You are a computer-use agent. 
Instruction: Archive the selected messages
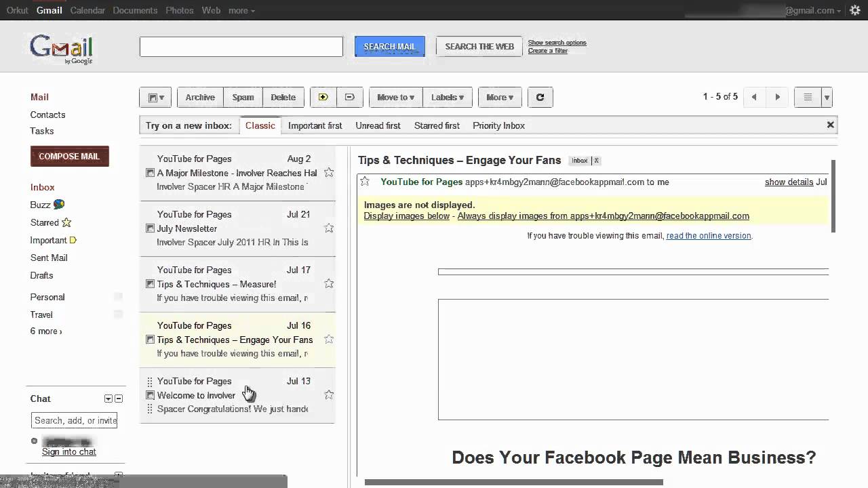200,97
